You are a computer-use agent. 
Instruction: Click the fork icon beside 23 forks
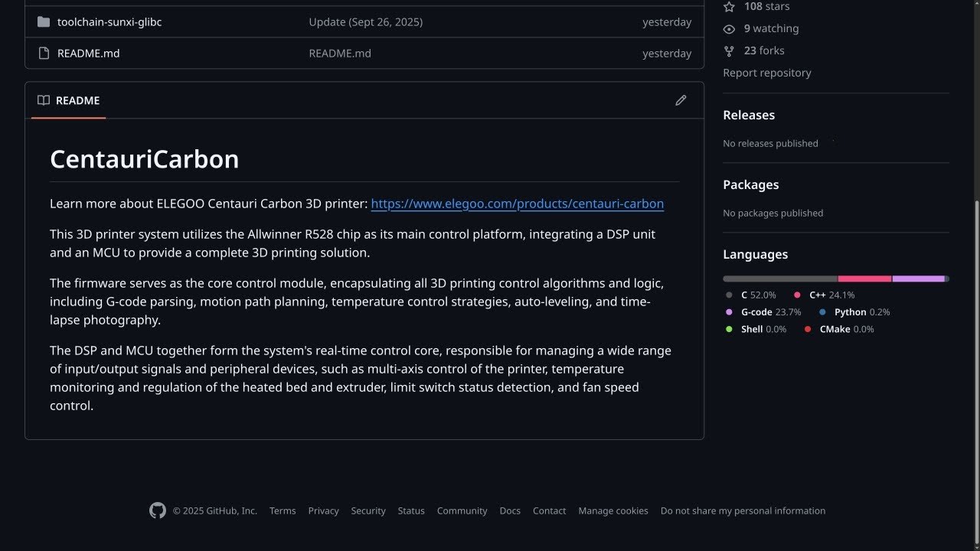click(729, 51)
